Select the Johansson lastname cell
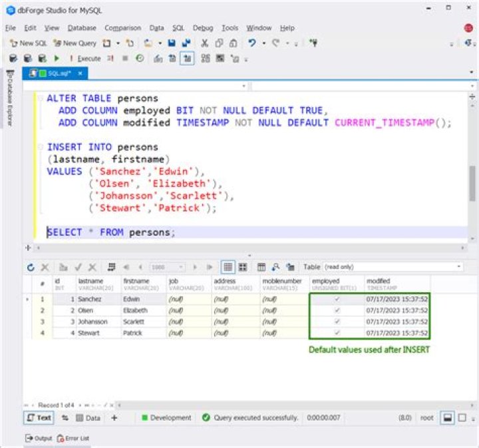479x448 pixels. point(98,322)
